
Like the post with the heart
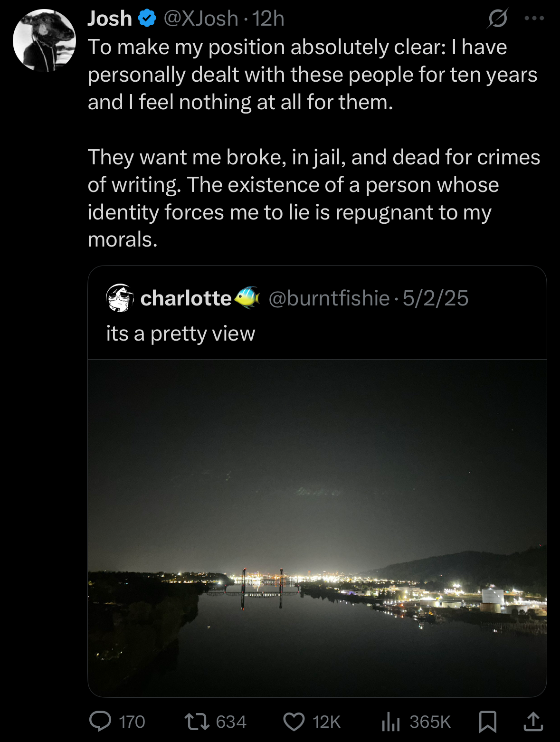click(294, 721)
